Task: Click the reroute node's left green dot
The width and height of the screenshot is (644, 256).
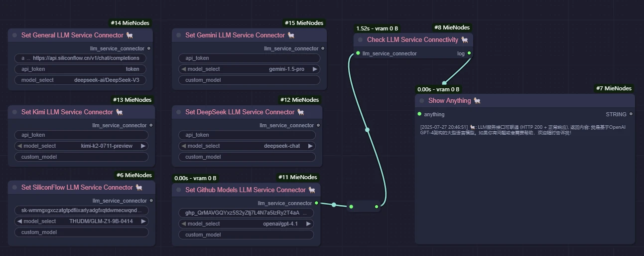Action: coord(351,206)
